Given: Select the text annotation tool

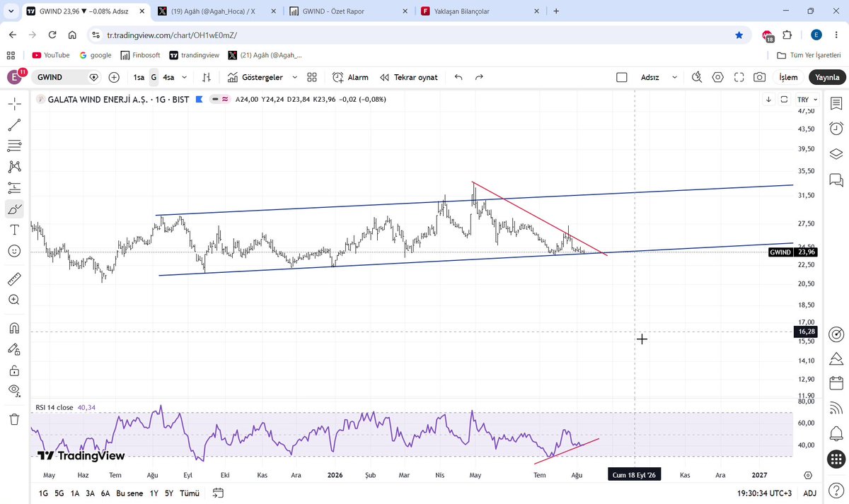Looking at the screenshot, I should [x=14, y=229].
